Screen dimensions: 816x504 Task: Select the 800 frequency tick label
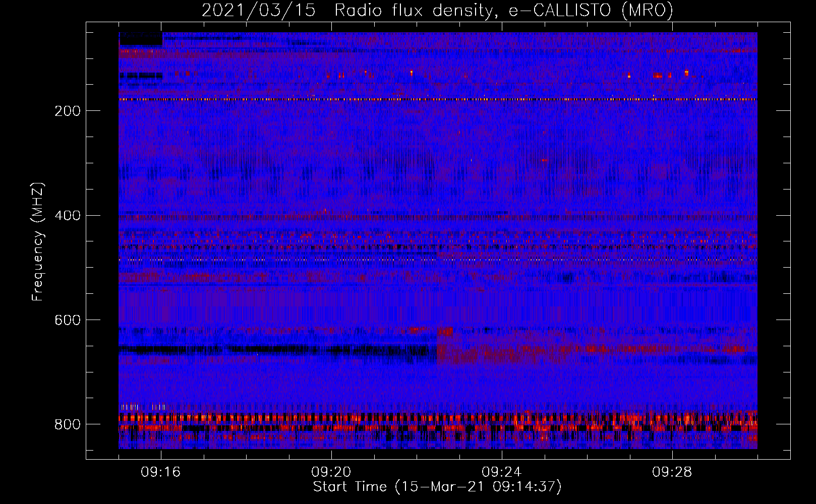[68, 425]
